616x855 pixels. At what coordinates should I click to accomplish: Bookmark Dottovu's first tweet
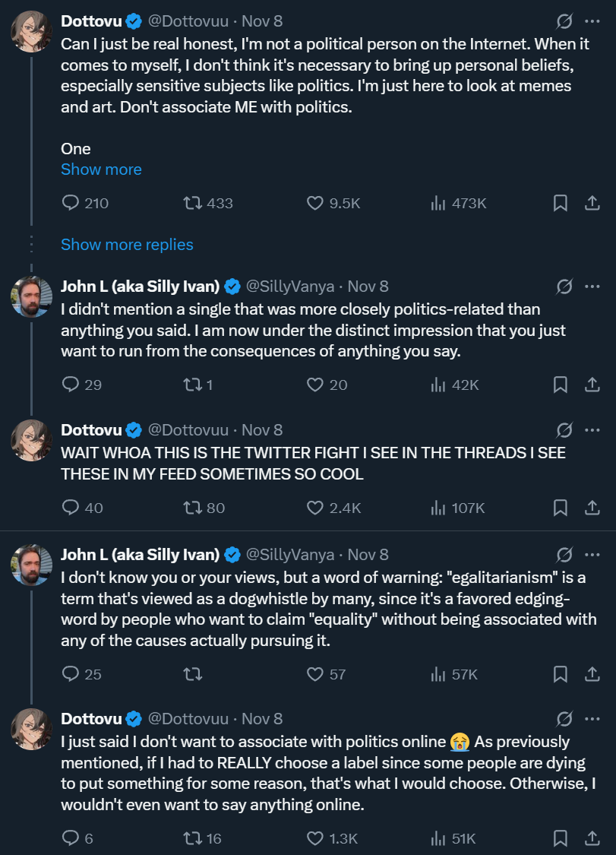point(560,203)
